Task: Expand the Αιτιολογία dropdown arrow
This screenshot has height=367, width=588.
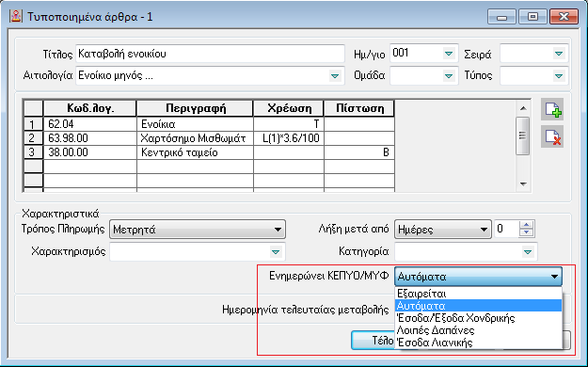Action: click(335, 76)
